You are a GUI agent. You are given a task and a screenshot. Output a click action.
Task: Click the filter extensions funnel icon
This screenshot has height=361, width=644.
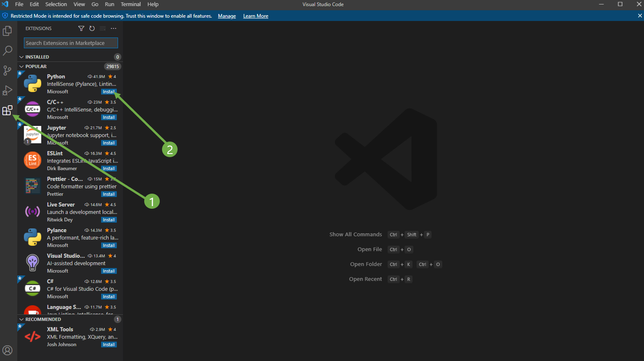(x=81, y=28)
